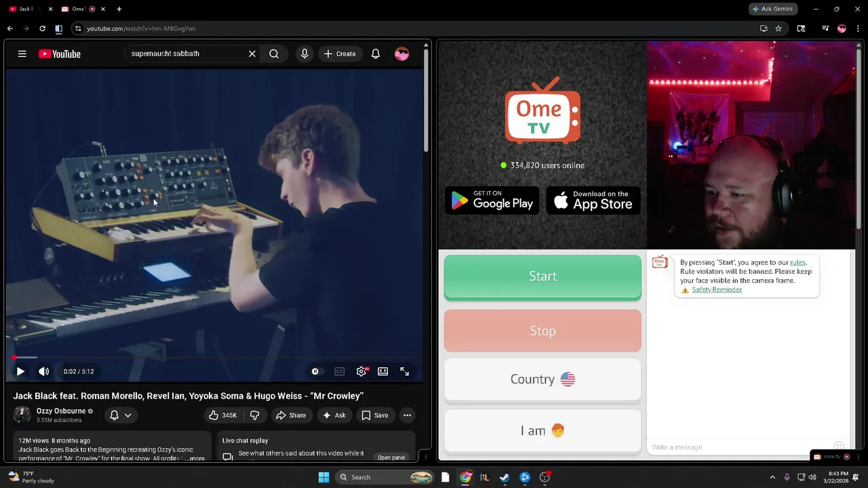
Task: Open the weather widget showing 75°F
Action: 31,477
